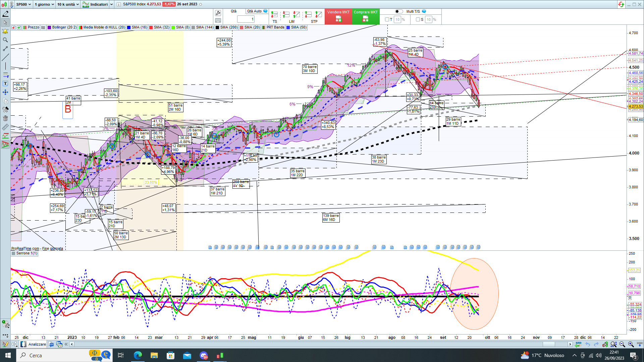This screenshot has height=362, width=644.
Task: Open the Indicatori button
Action: 95,4
